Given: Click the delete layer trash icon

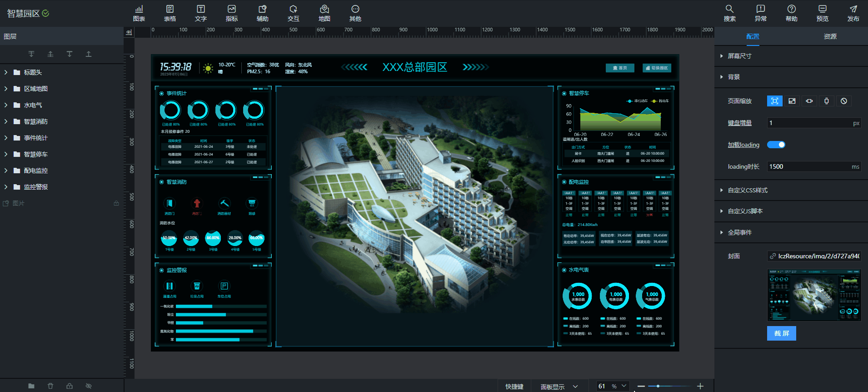Looking at the screenshot, I should click(50, 386).
